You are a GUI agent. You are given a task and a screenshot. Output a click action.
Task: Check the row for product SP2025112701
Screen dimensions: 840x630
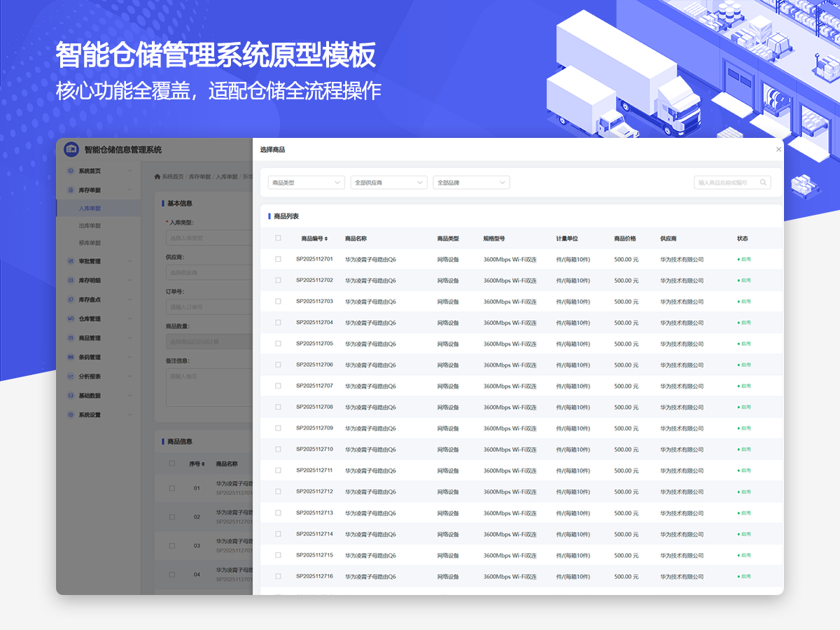tap(278, 259)
